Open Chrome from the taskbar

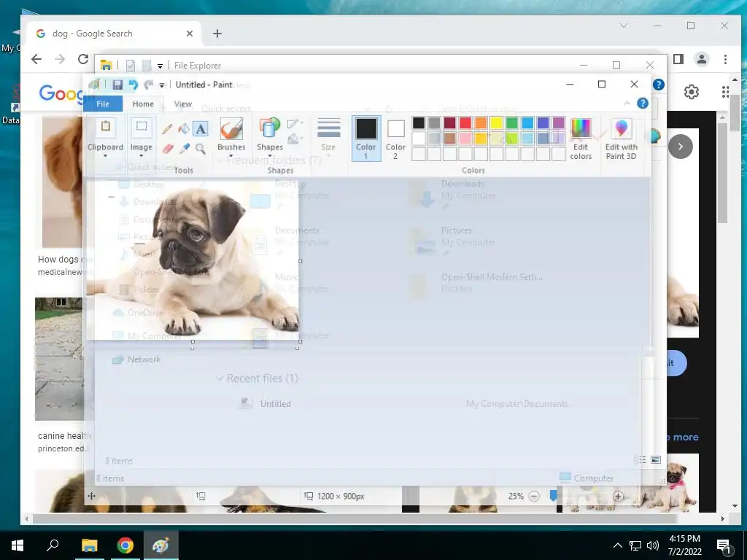125,545
